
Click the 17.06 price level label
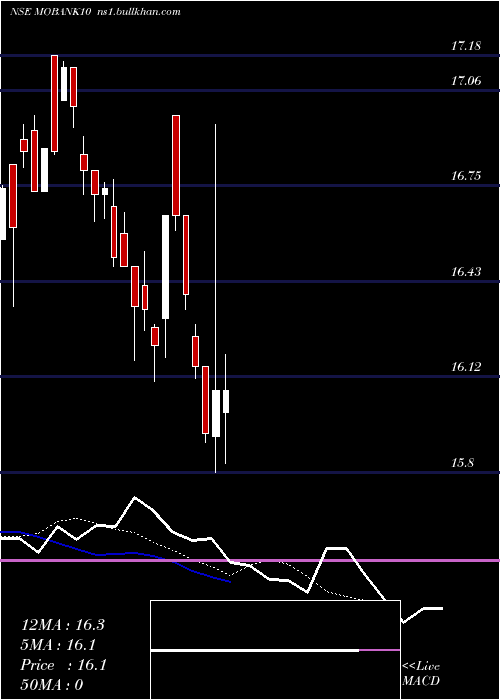coord(466,81)
